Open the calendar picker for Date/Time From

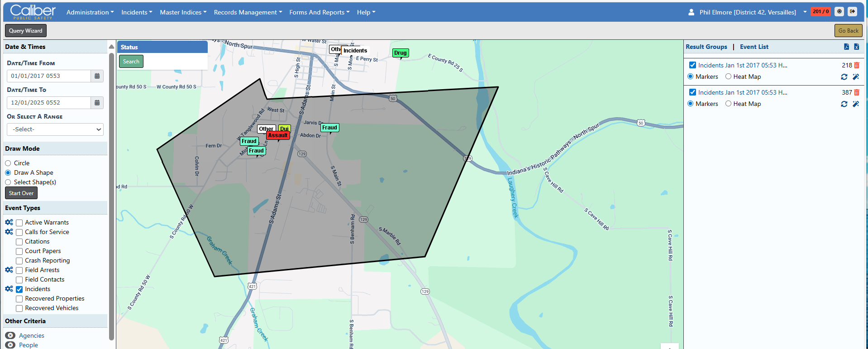pyautogui.click(x=97, y=76)
